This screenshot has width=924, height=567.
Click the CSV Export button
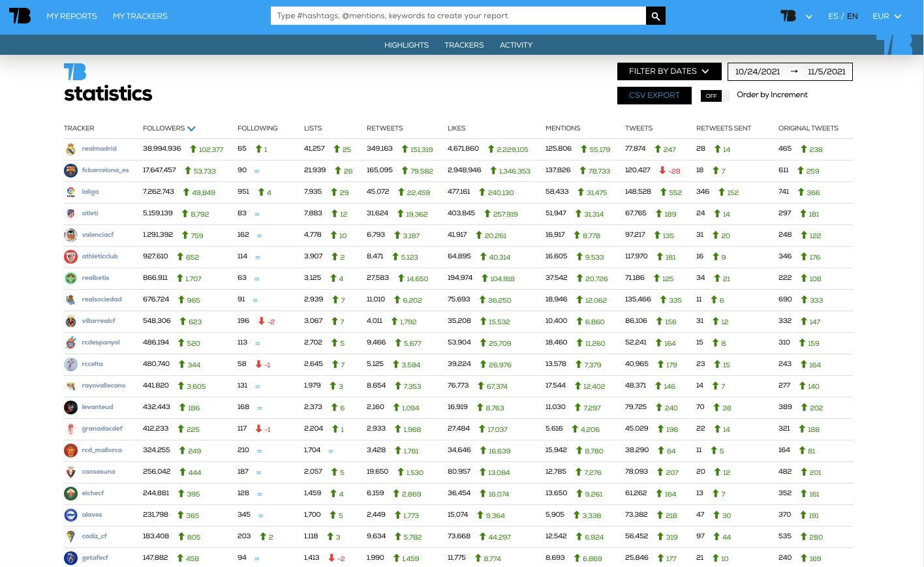654,95
